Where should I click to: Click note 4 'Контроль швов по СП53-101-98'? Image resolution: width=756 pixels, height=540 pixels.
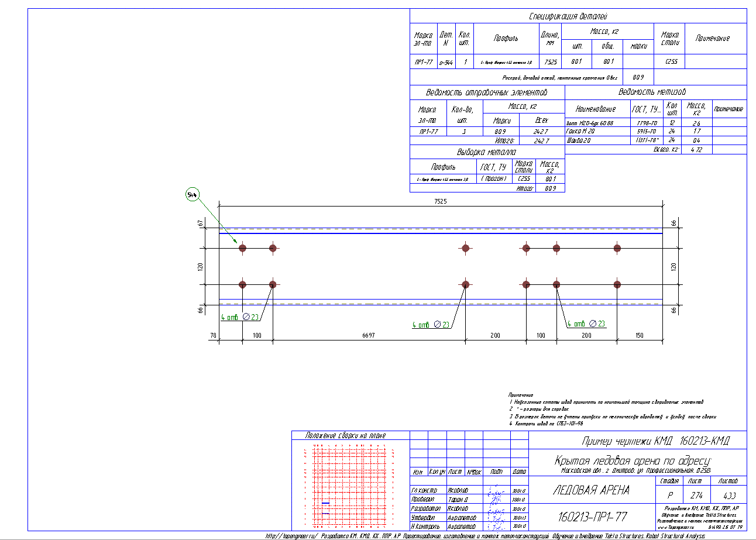(x=546, y=422)
